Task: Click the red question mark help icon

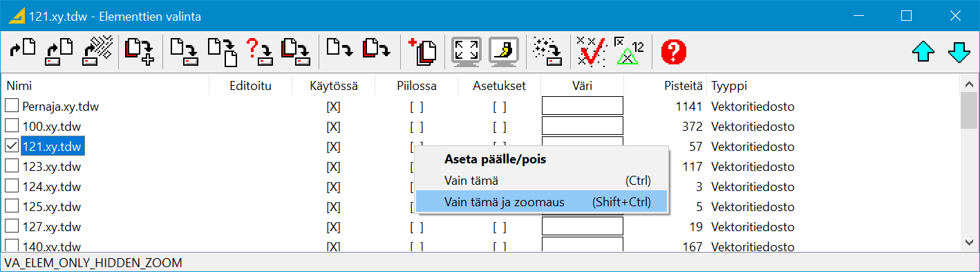Action: (x=674, y=51)
